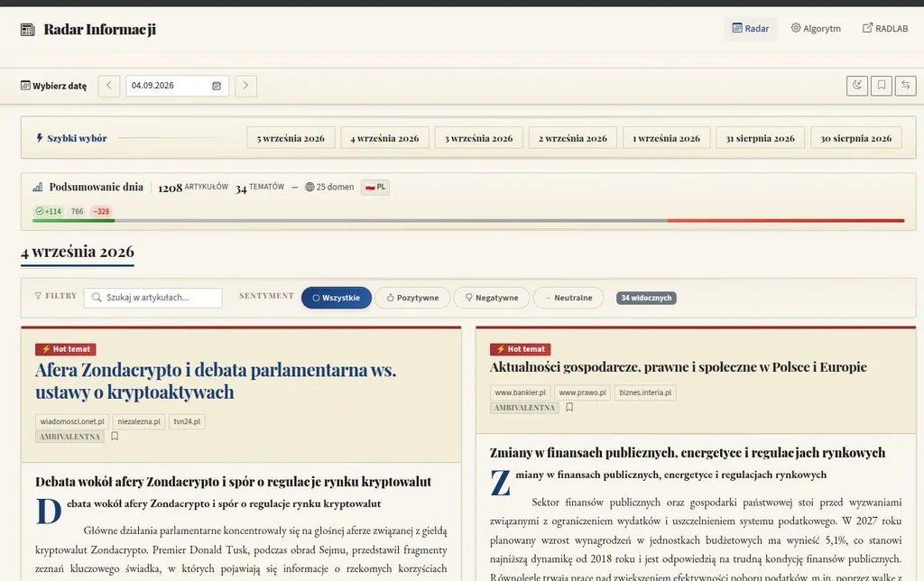Select the Wszystkie sentiment filter
924x581 pixels.
pyautogui.click(x=337, y=298)
